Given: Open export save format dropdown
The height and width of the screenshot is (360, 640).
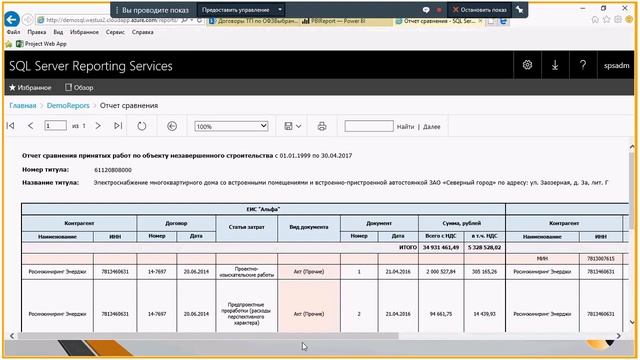Looking at the screenshot, I should coord(293,126).
